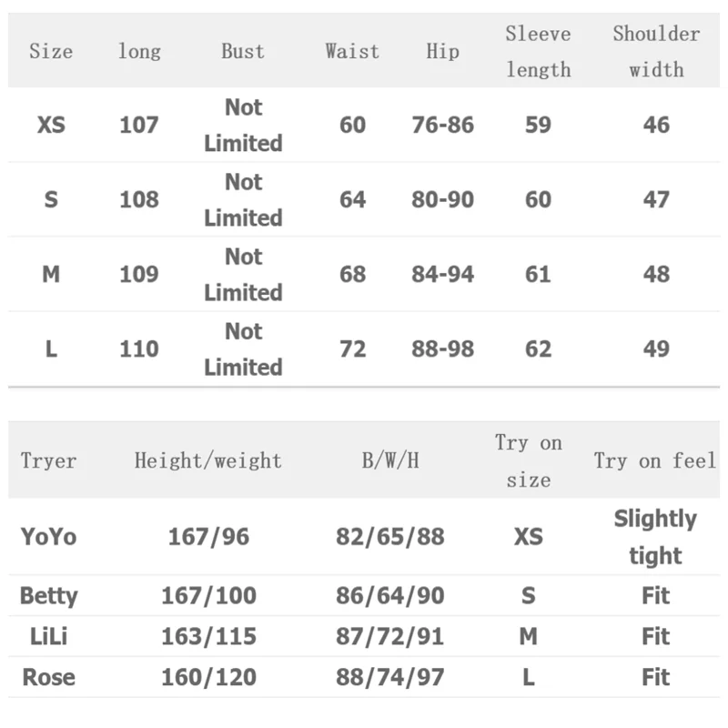
Task: Click the length value '109'
Action: coord(139,274)
